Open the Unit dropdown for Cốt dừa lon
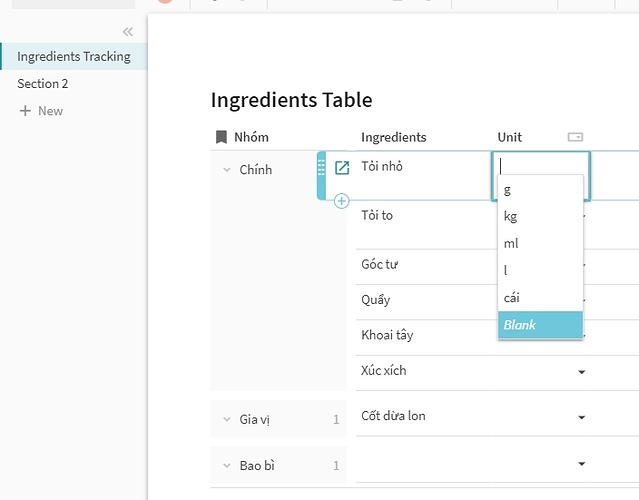Viewport: 639px width, 500px height. coord(582,417)
